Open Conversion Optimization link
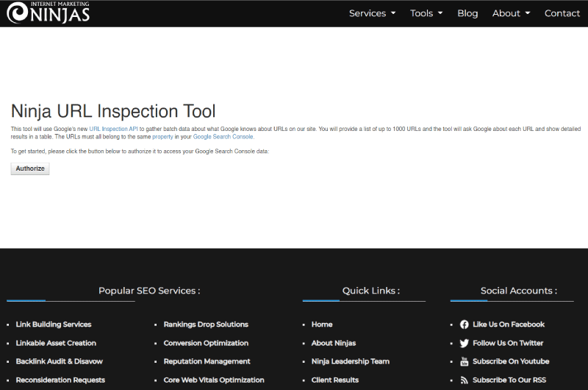588x390 pixels. [206, 343]
